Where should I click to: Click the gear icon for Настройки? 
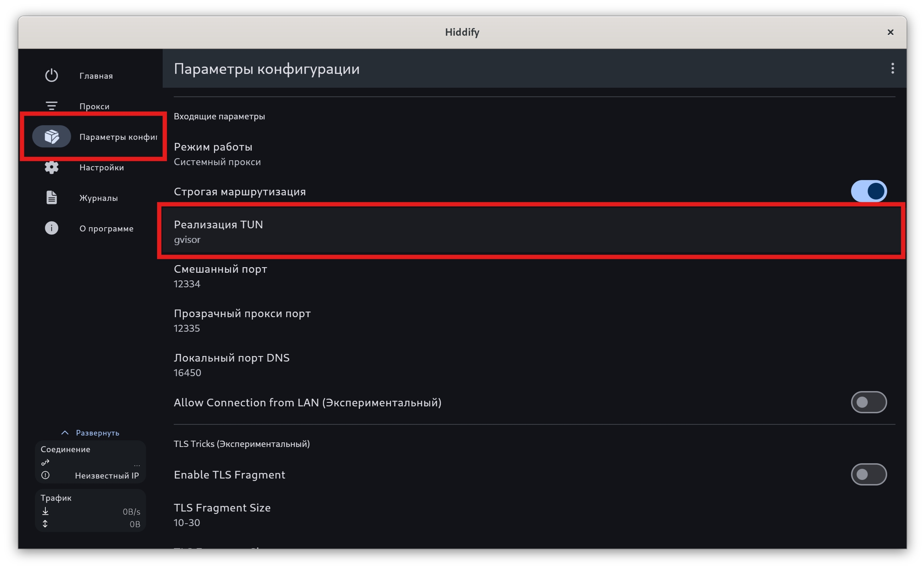(51, 167)
